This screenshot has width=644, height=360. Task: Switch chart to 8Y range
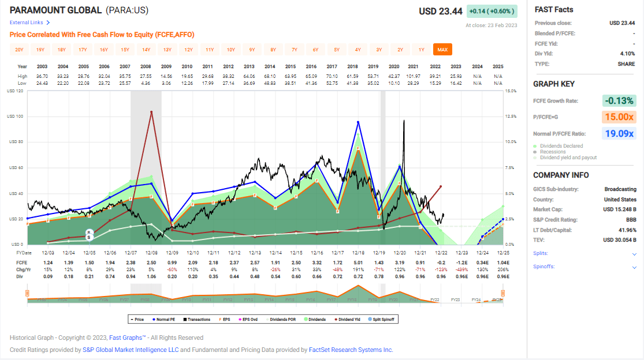tap(273, 50)
